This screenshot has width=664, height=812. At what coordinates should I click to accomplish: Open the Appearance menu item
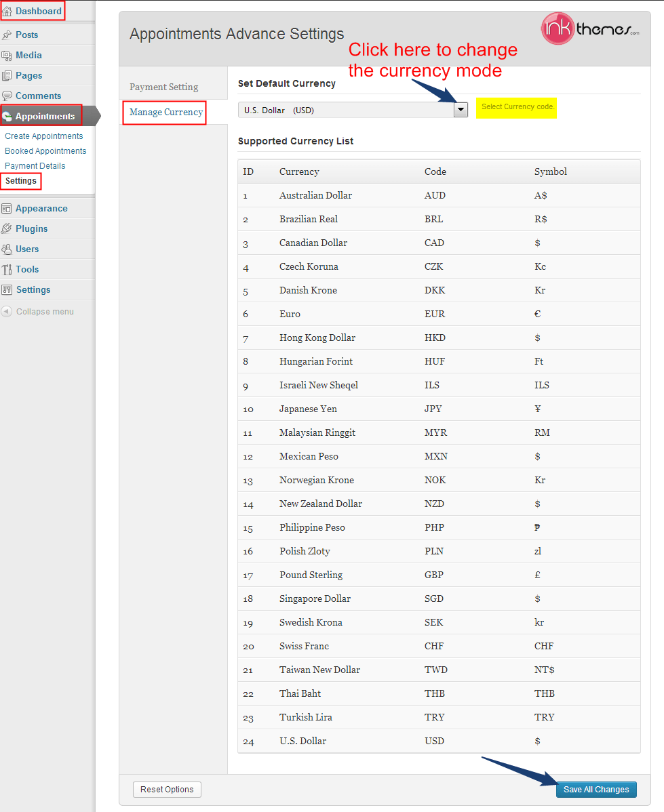pos(41,209)
